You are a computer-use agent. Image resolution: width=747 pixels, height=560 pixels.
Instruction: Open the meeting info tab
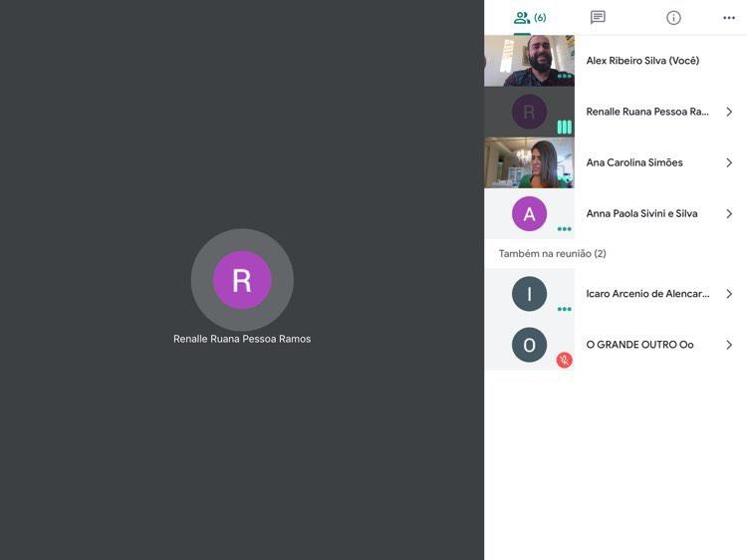pyautogui.click(x=673, y=18)
